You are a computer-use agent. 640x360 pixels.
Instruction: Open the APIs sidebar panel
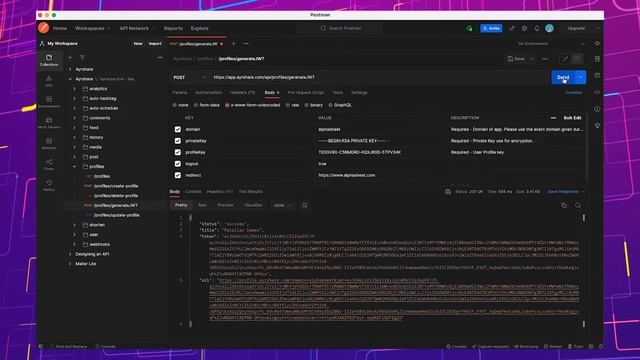(x=49, y=81)
